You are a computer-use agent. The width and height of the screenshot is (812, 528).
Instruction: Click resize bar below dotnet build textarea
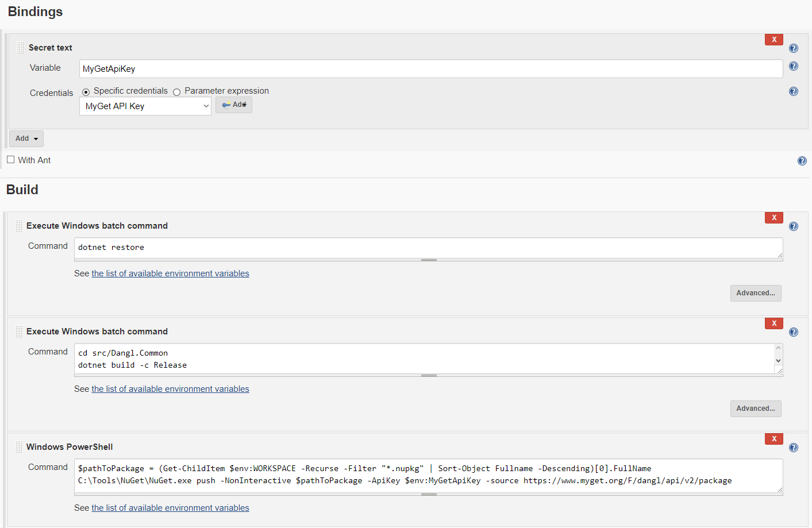coord(429,376)
